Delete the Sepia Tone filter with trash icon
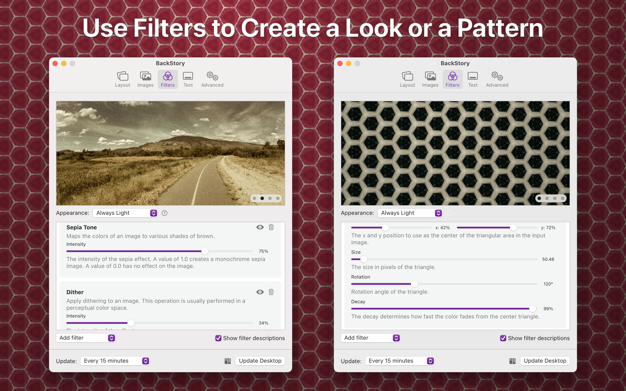This screenshot has height=391, width=626. point(271,227)
